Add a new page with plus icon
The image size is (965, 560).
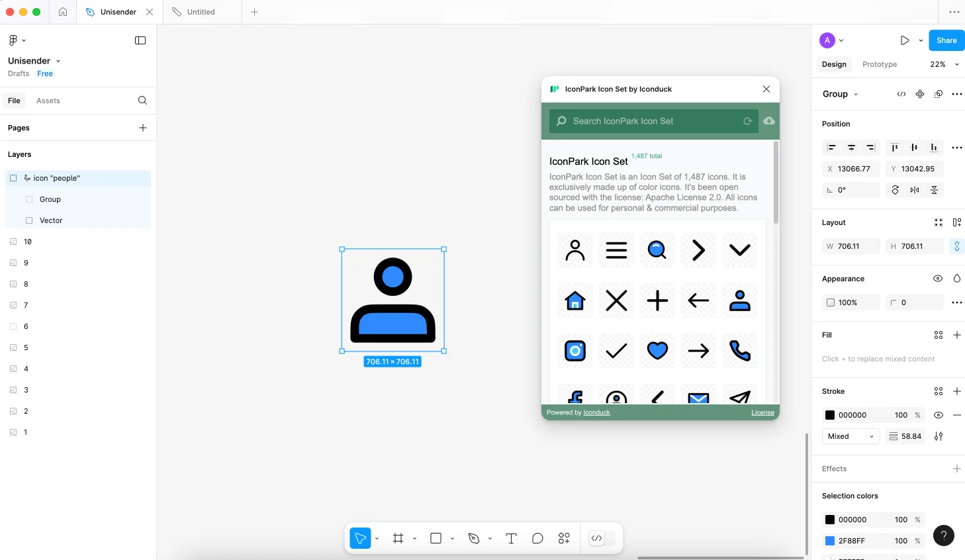tap(143, 128)
